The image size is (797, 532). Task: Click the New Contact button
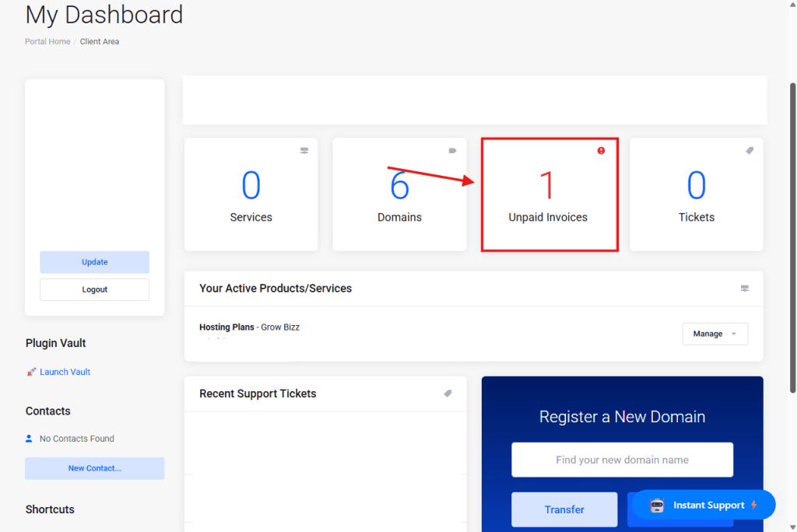[94, 468]
